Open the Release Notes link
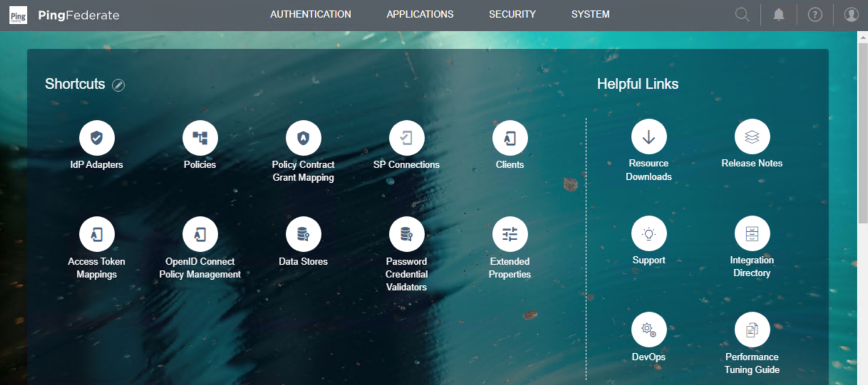868x385 pixels. tap(752, 137)
